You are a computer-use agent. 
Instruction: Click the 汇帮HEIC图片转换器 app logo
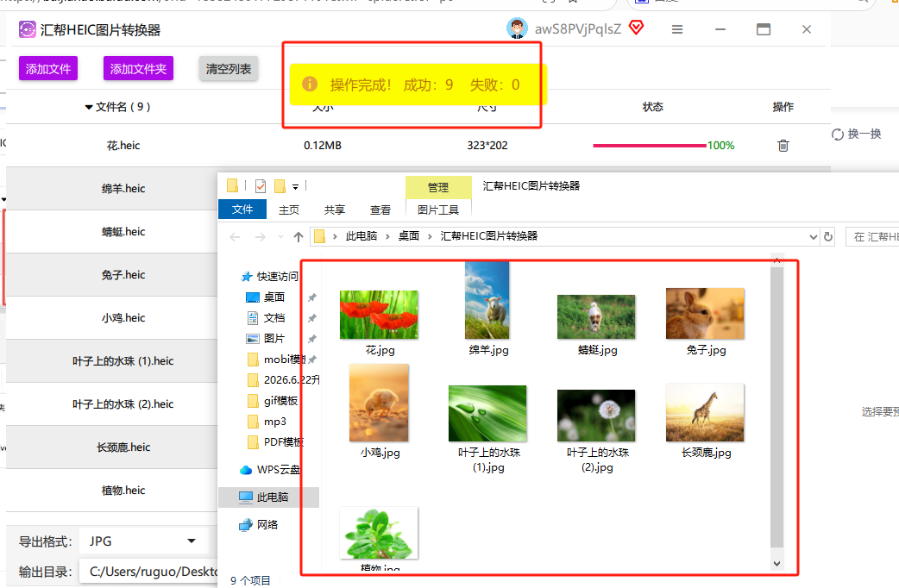27,29
